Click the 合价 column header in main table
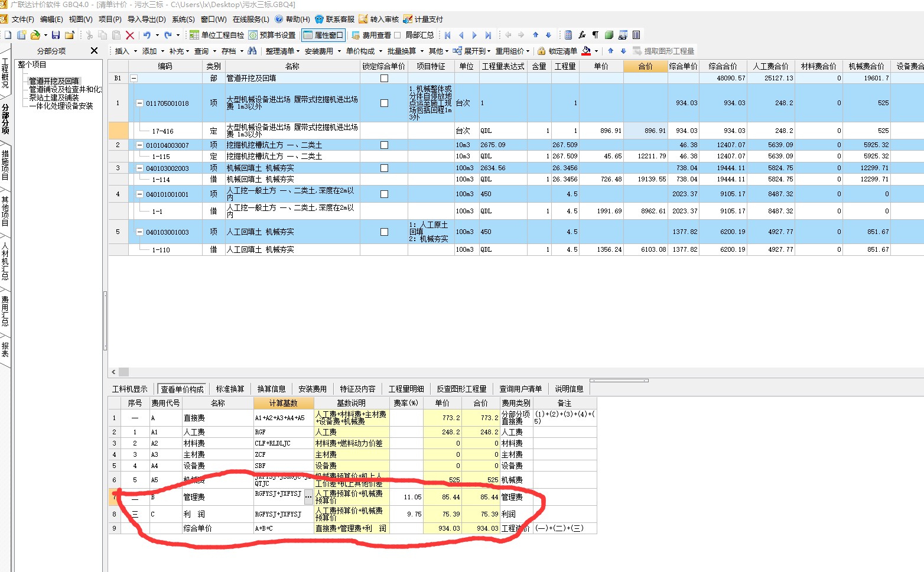The height and width of the screenshot is (572, 924). (x=645, y=66)
